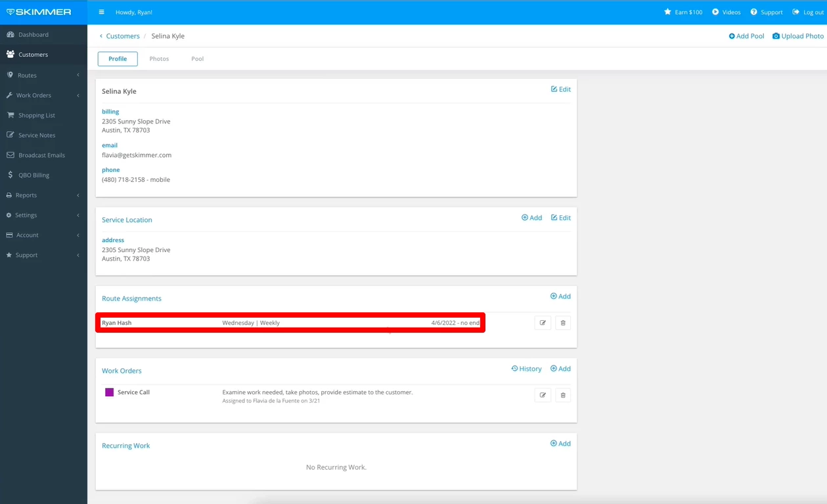
Task: Click the purple Service Call color square
Action: coord(109,392)
